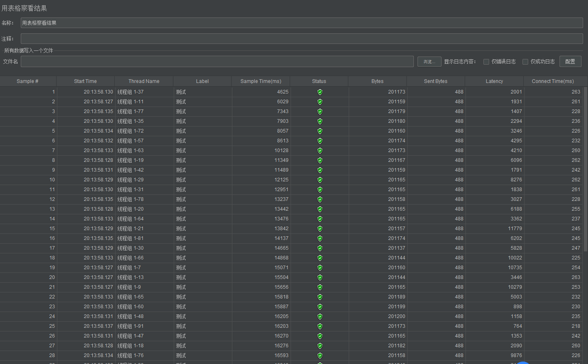The height and width of the screenshot is (364, 588).
Task: Click the status shield icon for 线程组 1-9
Action: tap(320, 287)
